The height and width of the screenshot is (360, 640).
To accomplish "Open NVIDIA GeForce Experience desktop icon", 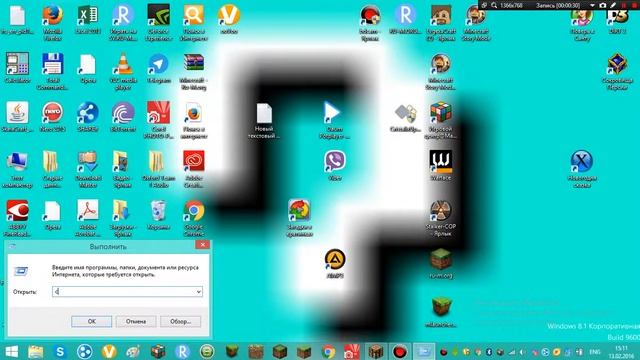I will pyautogui.click(x=158, y=16).
